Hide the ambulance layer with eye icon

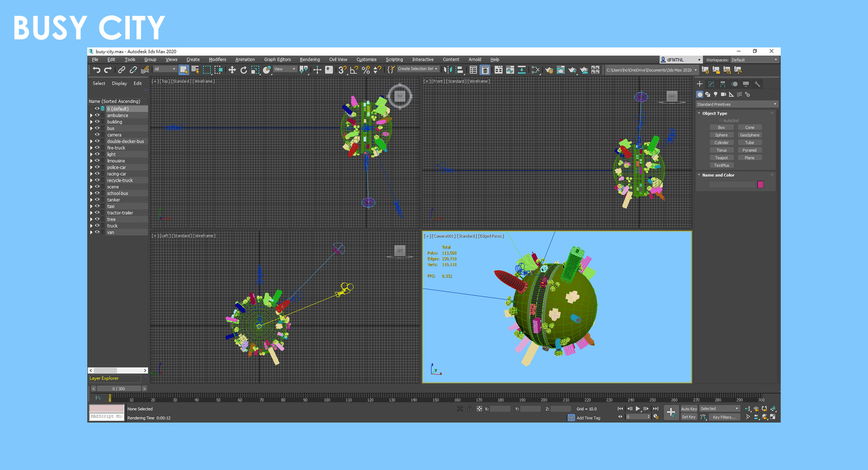(x=97, y=115)
